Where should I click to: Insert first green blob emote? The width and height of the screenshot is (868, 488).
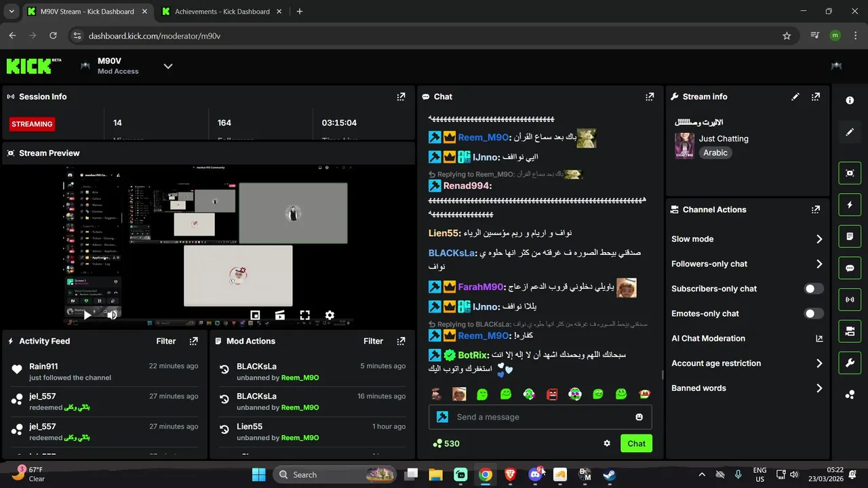482,394
